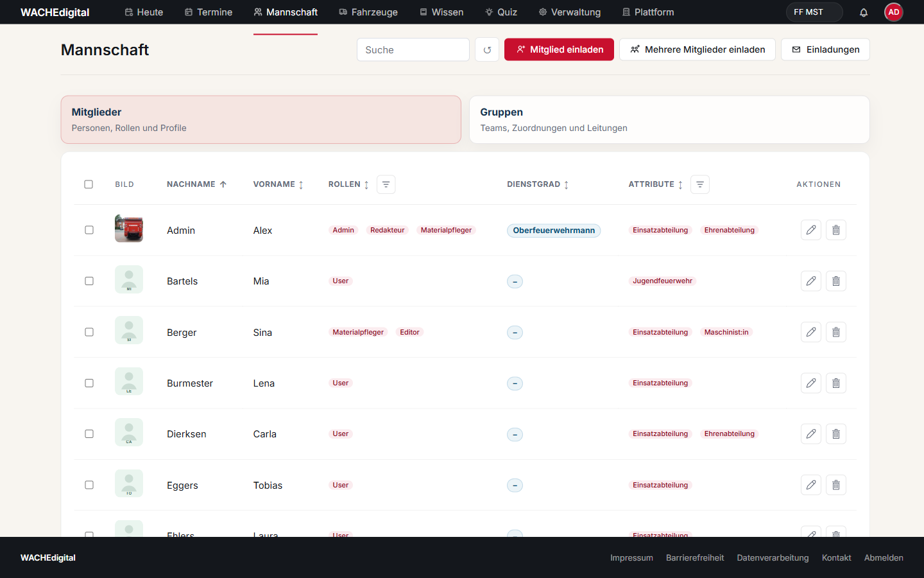Open the Rollen filter icon
Screen dimensions: 924x578
[x=386, y=184]
